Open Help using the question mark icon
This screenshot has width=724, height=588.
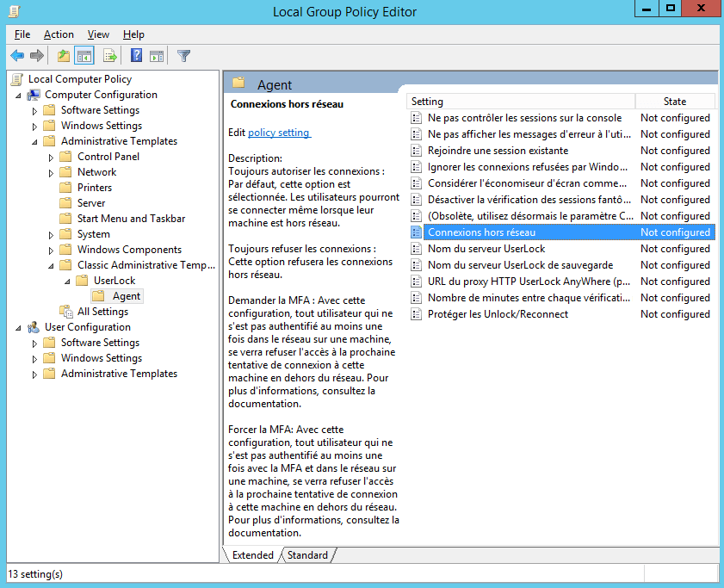click(x=136, y=56)
